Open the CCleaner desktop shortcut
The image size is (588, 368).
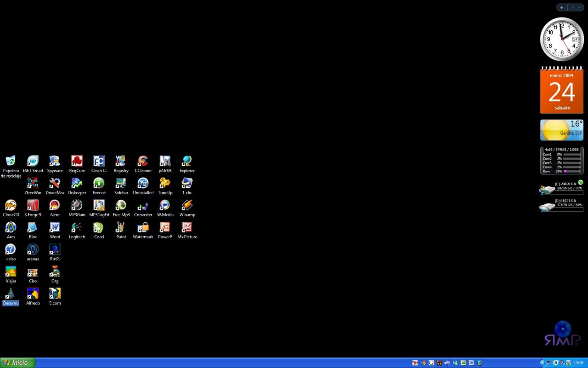pyautogui.click(x=143, y=161)
